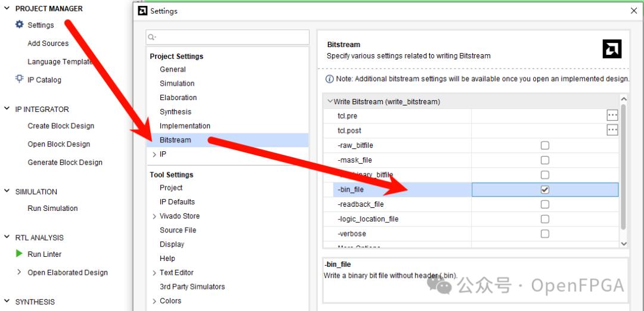Collapse the Write Bitstream section
This screenshot has height=311, width=644.
click(330, 101)
